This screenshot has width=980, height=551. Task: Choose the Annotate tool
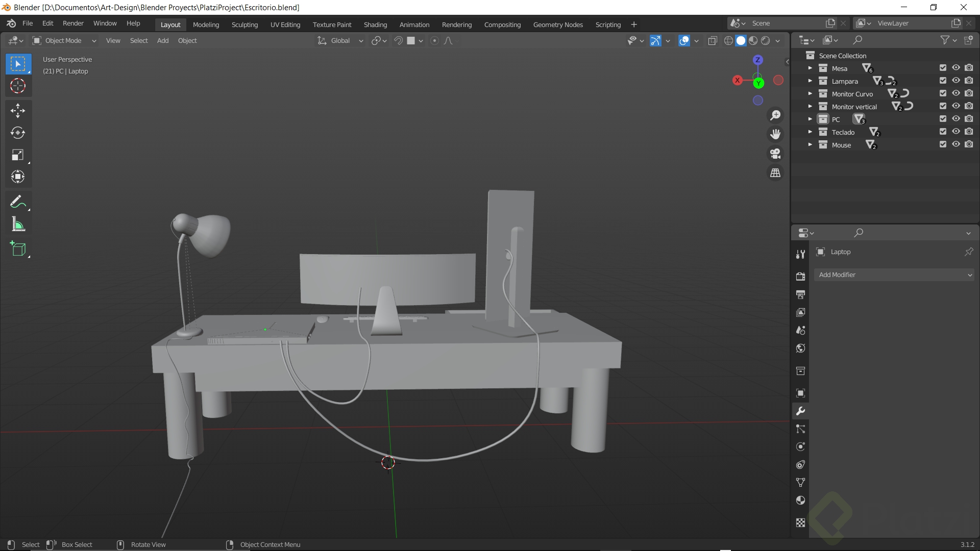click(18, 202)
